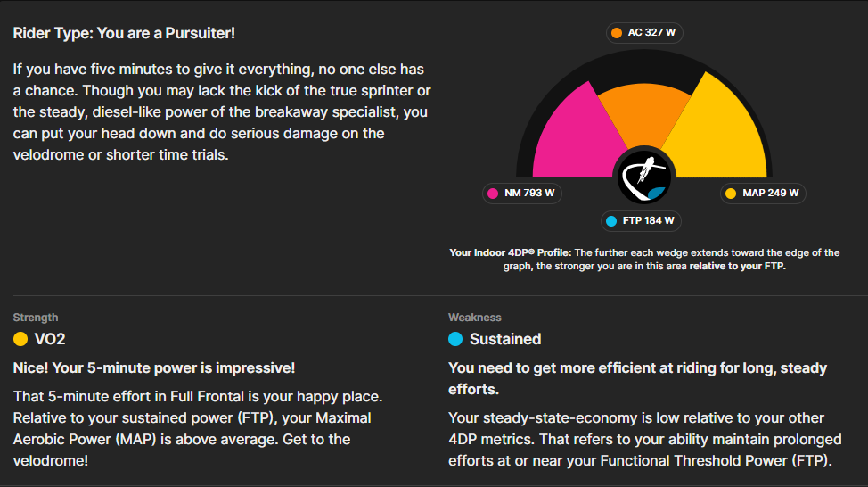Click the Rider Type Pursuiter heading
The width and height of the screenshot is (868, 487).
124,33
